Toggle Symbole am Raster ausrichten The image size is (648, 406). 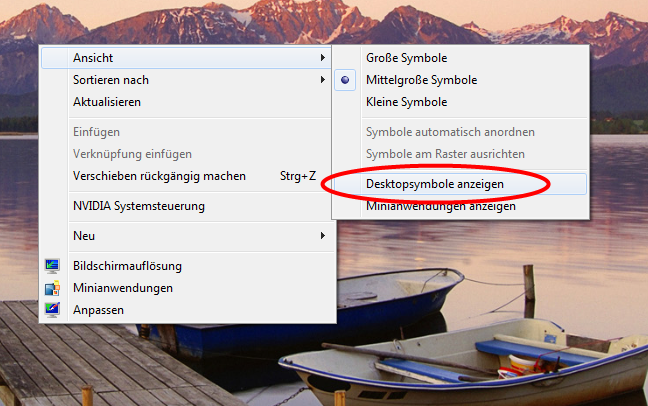pos(460,154)
